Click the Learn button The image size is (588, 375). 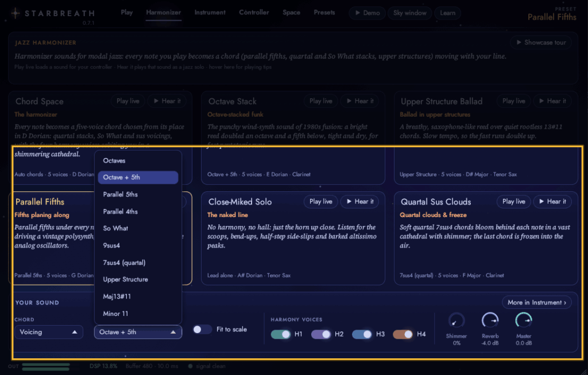click(x=447, y=13)
